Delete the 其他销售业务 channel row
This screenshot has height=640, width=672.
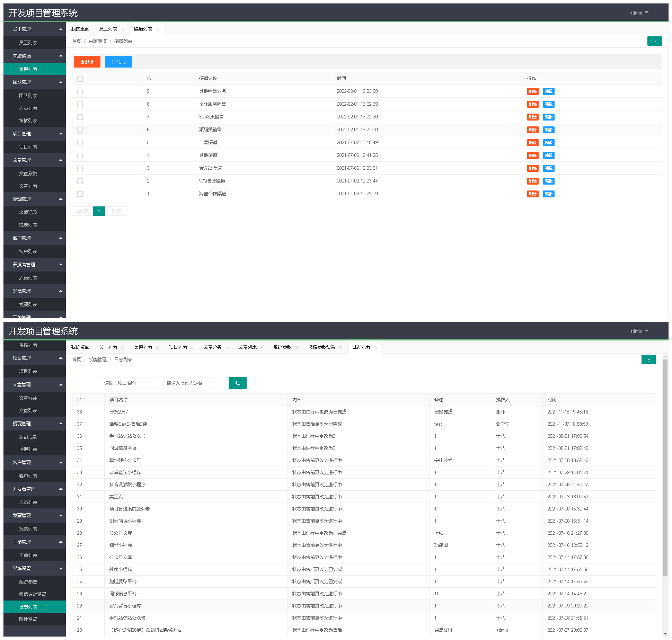pyautogui.click(x=532, y=91)
